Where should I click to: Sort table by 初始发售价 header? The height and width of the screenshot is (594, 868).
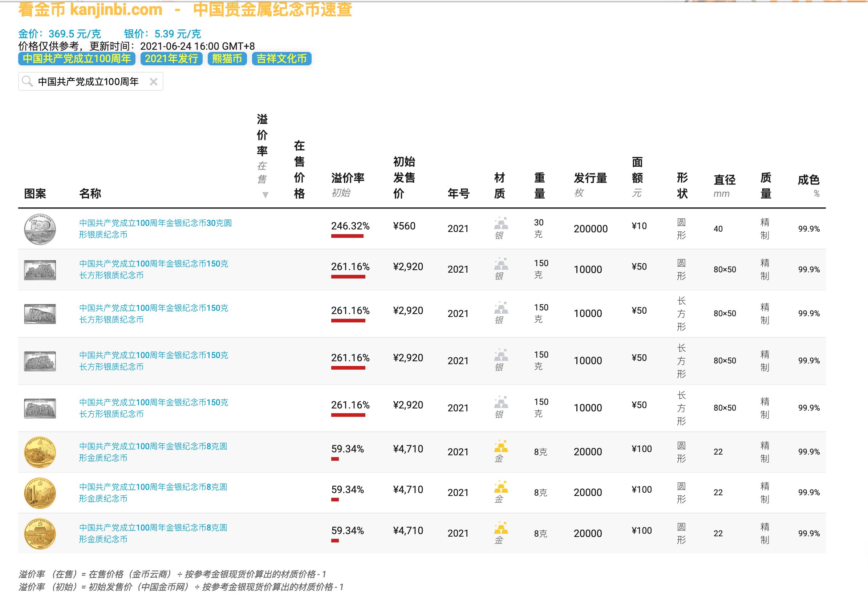[x=404, y=177]
